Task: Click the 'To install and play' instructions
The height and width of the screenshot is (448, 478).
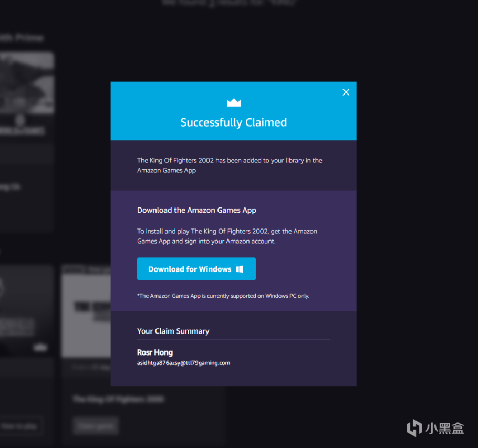Action: (227, 236)
